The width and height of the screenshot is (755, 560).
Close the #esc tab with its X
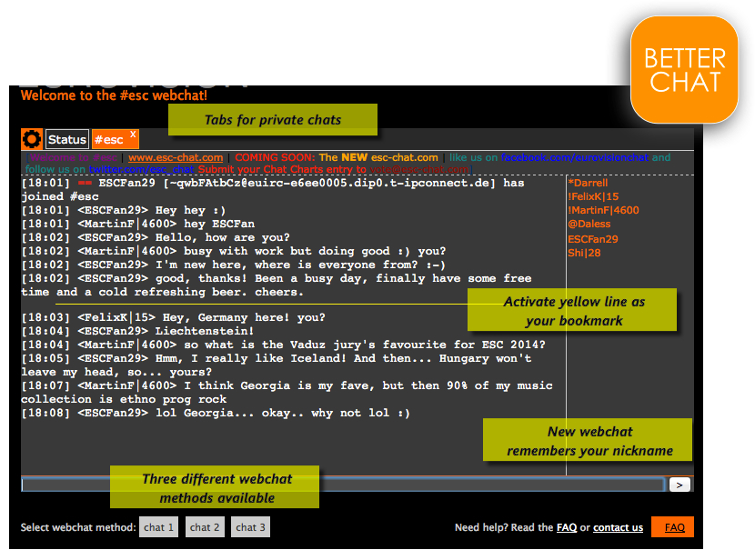(133, 135)
